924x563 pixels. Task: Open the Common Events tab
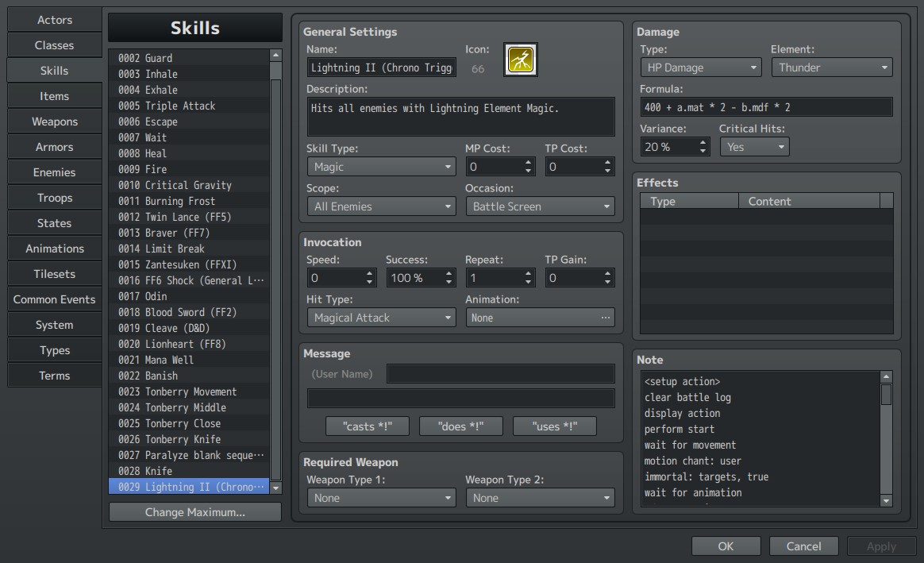coord(54,299)
